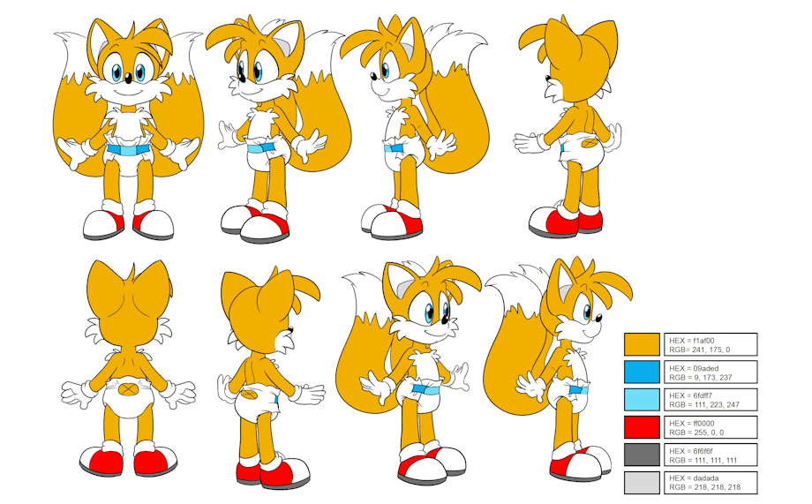Click the text "HEX = ff0000"

pyautogui.click(x=691, y=424)
